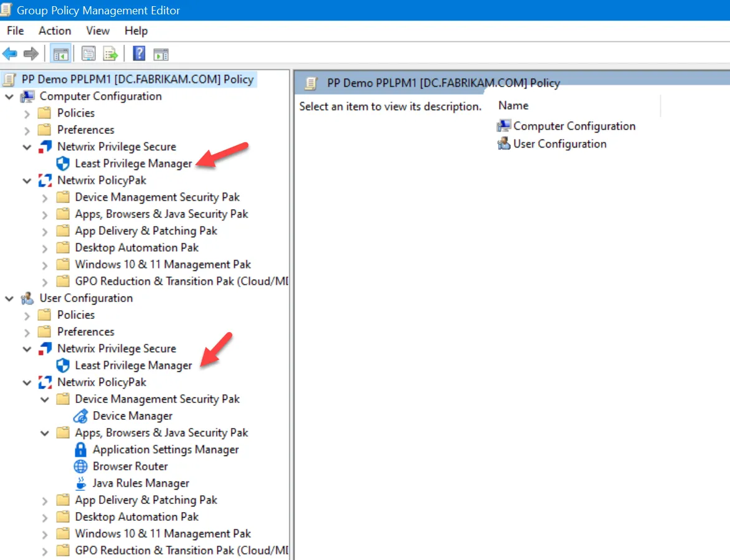This screenshot has height=560, width=730.
Task: Open the Action menu
Action: pyautogui.click(x=54, y=31)
